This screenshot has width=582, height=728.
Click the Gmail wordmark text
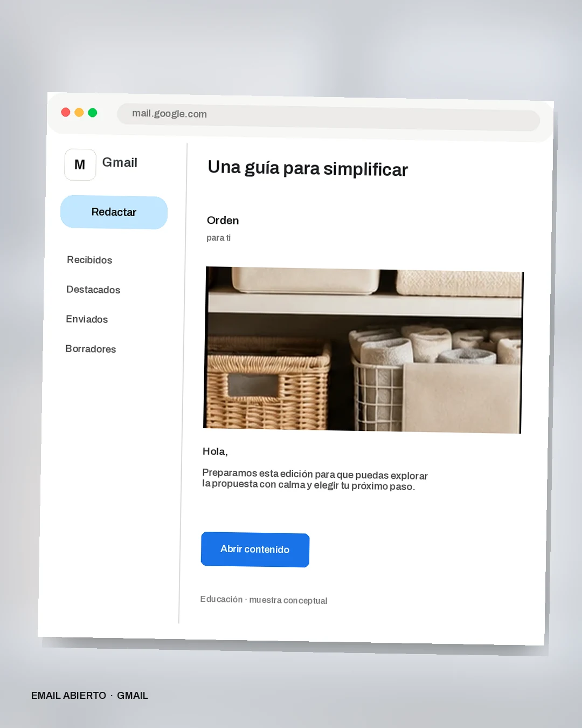[x=120, y=162]
